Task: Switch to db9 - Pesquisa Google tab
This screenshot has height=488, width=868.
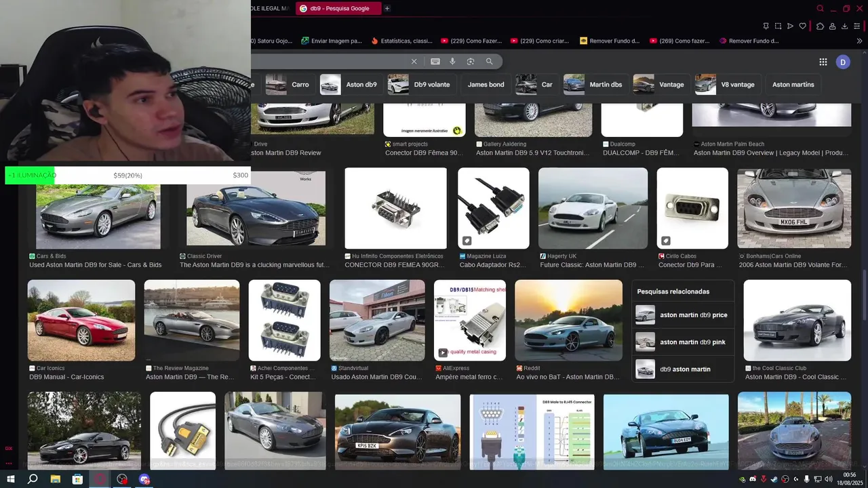Action: tap(337, 8)
